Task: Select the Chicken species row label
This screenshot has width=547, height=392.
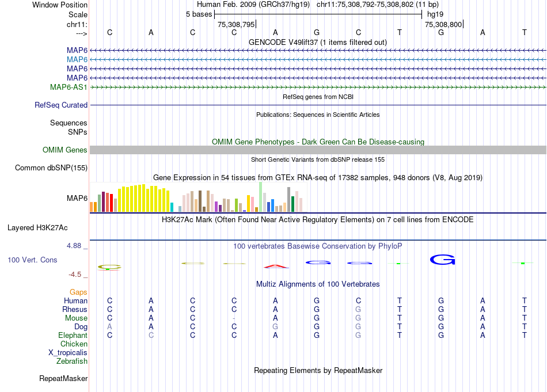Action: 74,344
